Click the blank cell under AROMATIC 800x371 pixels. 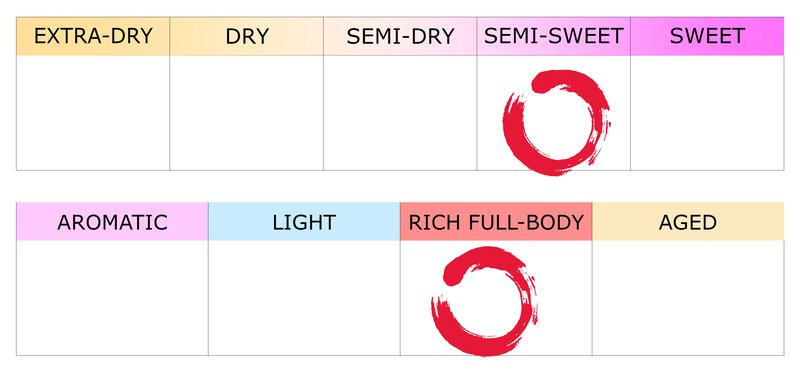(112, 298)
